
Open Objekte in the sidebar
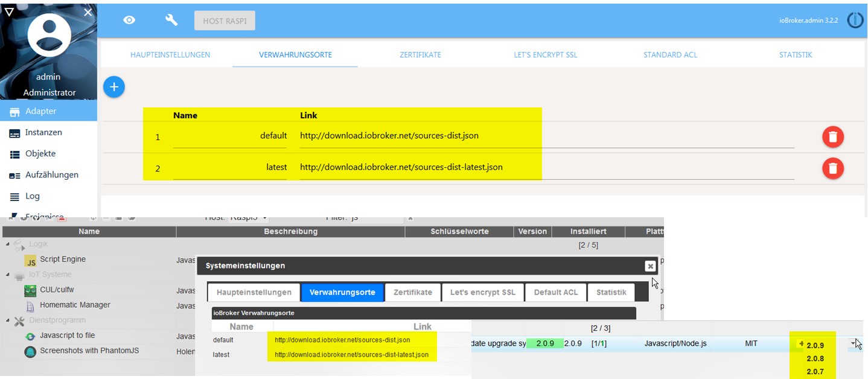48,153
